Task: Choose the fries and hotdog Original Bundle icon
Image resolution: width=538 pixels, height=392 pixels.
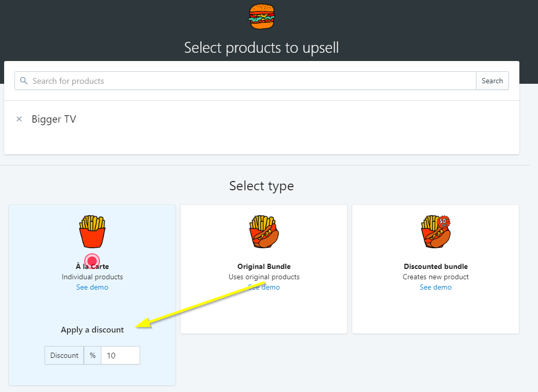Action: 264,232
